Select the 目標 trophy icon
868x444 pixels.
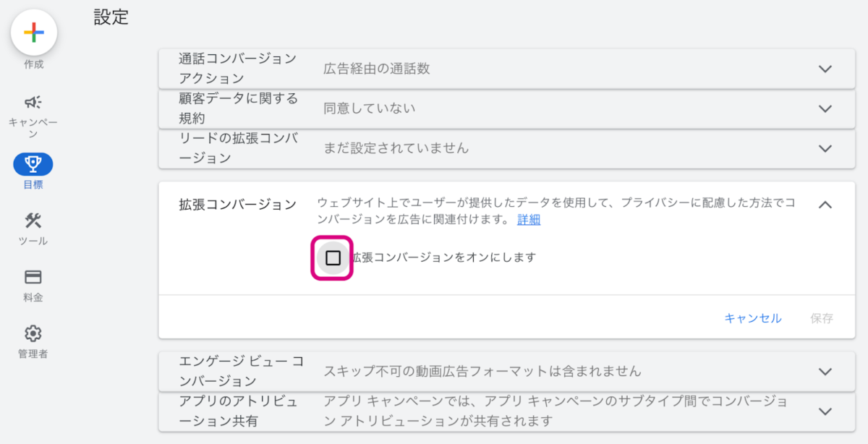point(33,164)
